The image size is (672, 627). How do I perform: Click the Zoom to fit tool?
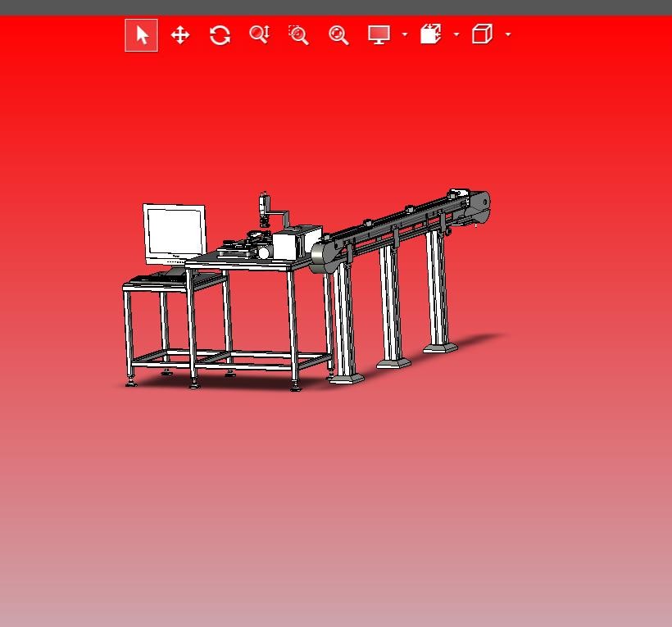(338, 35)
